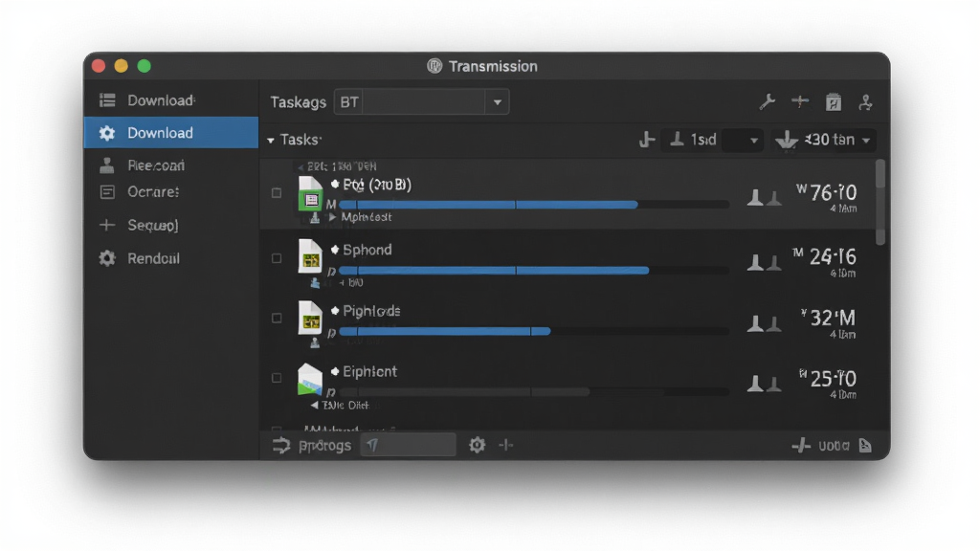Click the wrench icon in the toolbar
Screen dimensions: 980x551
click(x=767, y=101)
